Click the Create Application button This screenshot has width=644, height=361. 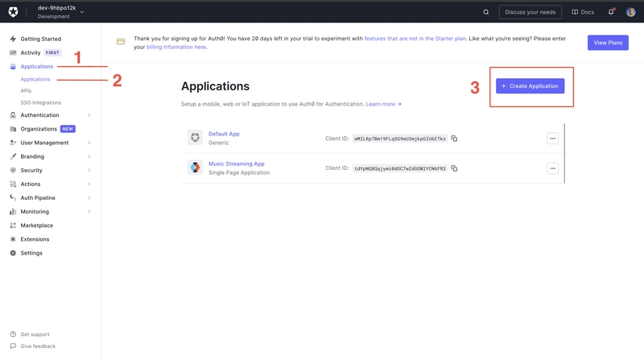point(530,85)
